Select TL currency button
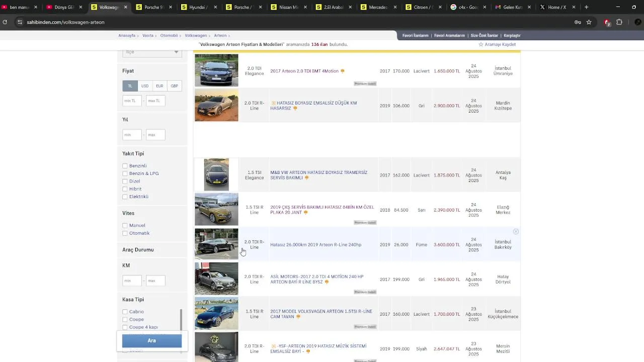644x362 pixels. pyautogui.click(x=130, y=86)
